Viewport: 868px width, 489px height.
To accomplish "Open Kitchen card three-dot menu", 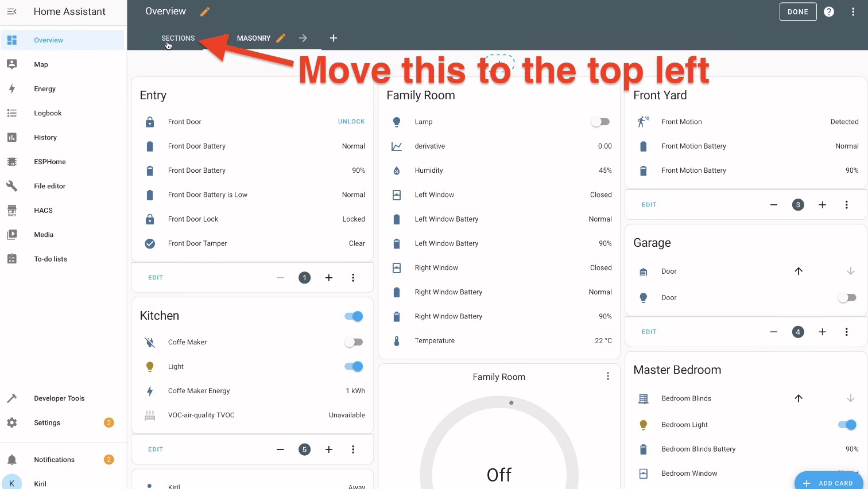I will pos(353,449).
